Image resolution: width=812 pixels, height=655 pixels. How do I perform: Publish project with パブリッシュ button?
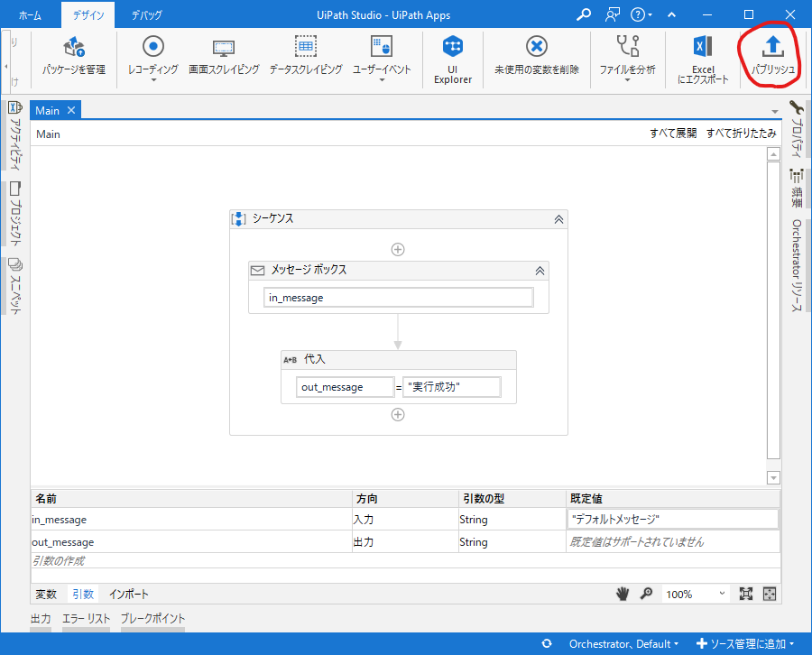tap(772, 57)
